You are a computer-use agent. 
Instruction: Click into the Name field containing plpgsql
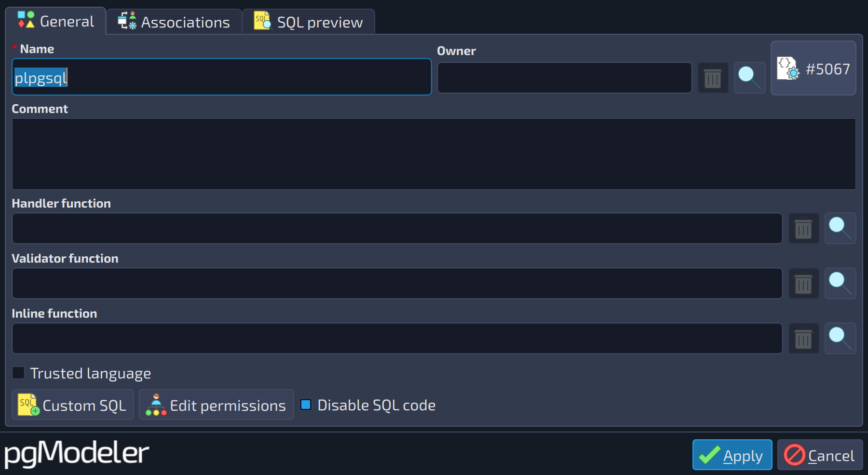pyautogui.click(x=222, y=77)
